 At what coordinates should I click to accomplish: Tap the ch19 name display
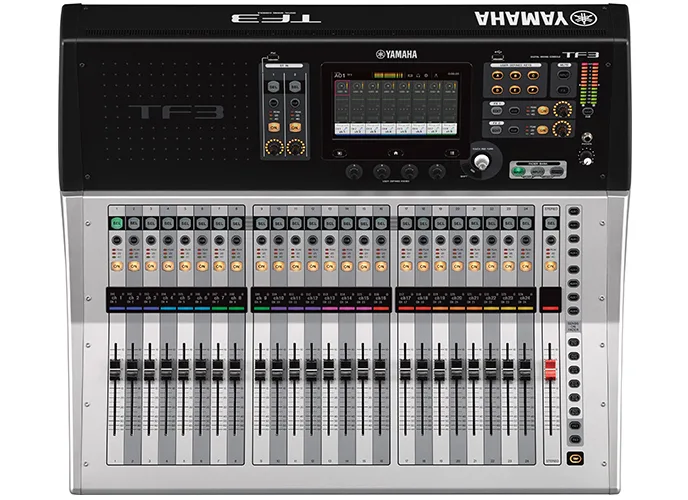coord(440,298)
